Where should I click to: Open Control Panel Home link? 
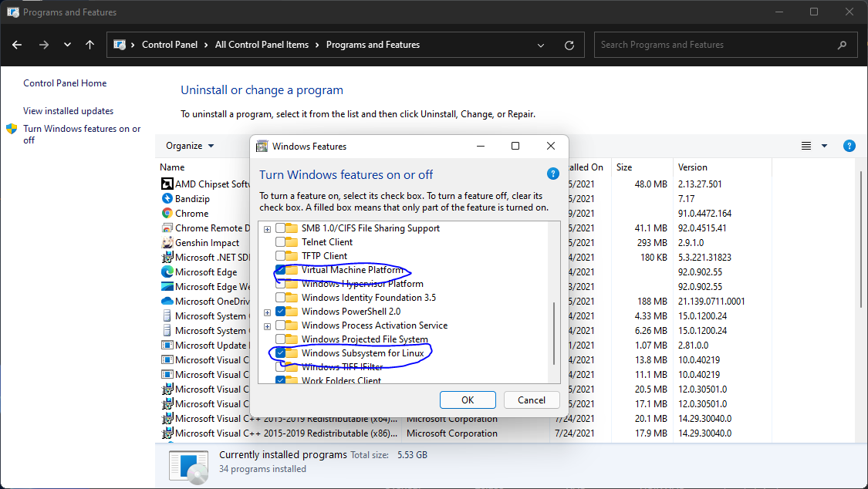pos(65,83)
